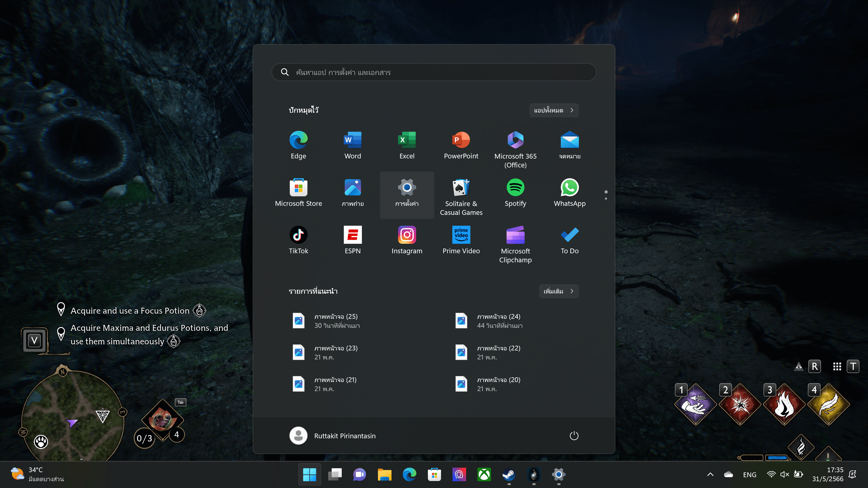The height and width of the screenshot is (488, 868).
Task: Open the purple head-and-lightbulb taskbar app
Action: [459, 474]
